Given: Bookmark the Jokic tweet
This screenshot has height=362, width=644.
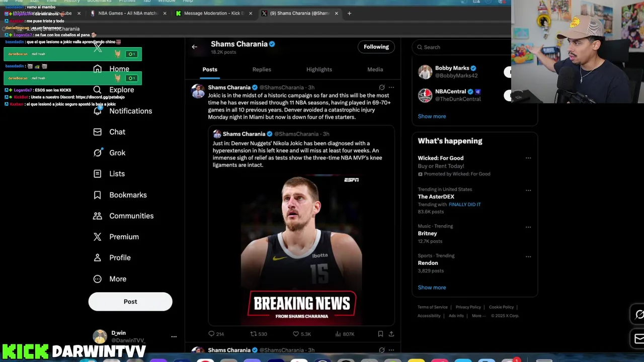Looking at the screenshot, I should tap(380, 334).
